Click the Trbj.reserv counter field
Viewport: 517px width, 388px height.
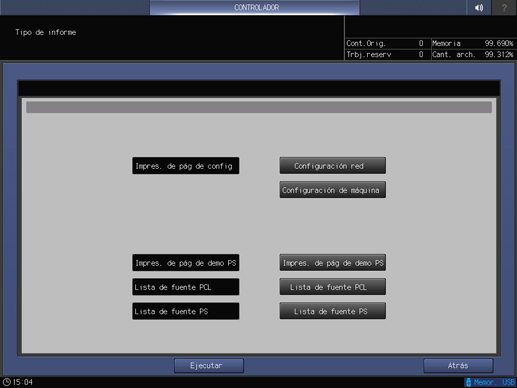[x=388, y=54]
